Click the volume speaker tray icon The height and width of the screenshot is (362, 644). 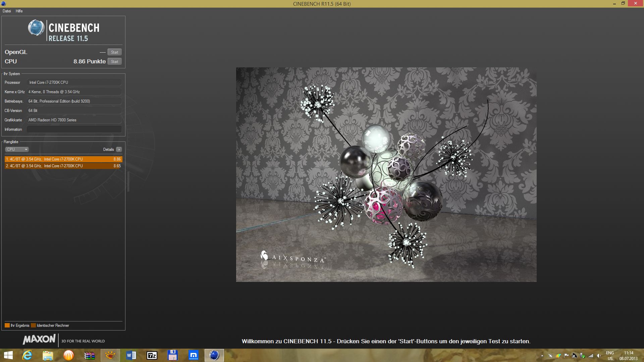[x=599, y=356]
